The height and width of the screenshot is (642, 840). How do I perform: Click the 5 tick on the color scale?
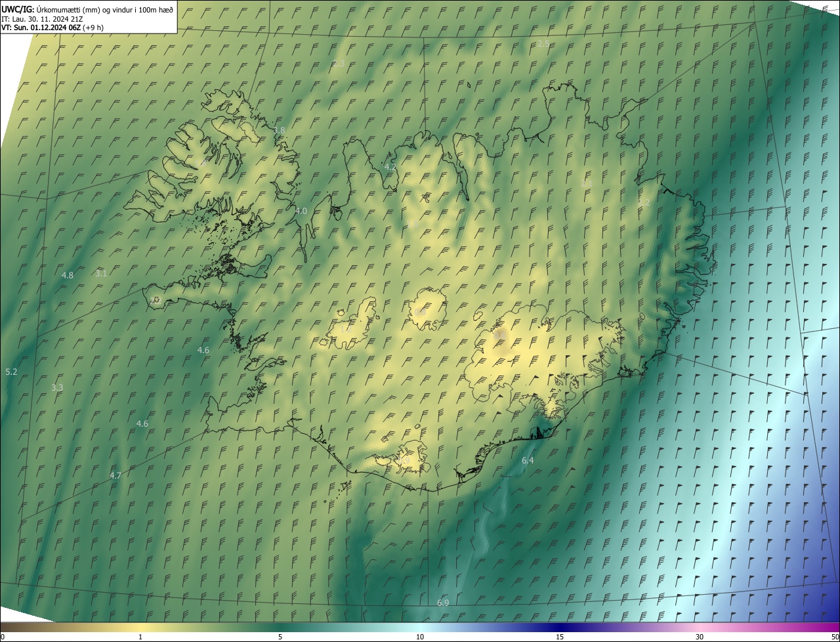[x=280, y=637]
